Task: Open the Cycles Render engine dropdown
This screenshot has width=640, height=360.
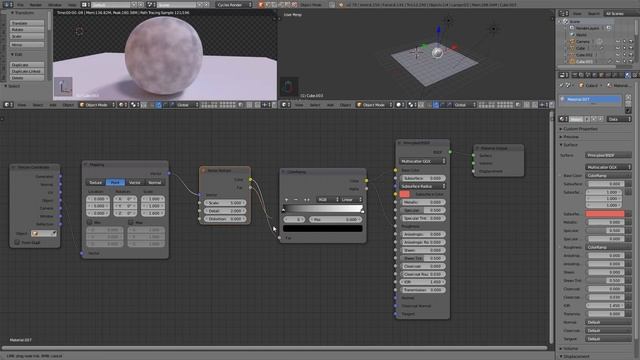Action: [x=234, y=5]
